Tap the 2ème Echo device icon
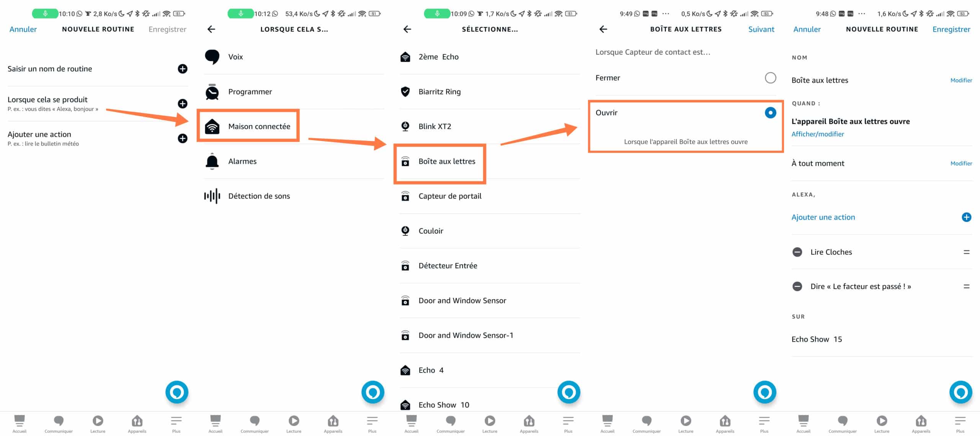The width and height of the screenshot is (980, 436). (x=405, y=57)
